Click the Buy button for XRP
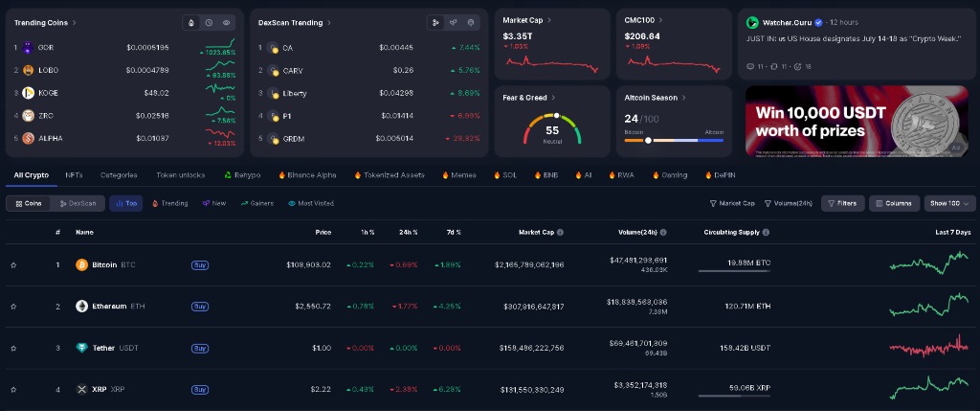 (x=199, y=389)
